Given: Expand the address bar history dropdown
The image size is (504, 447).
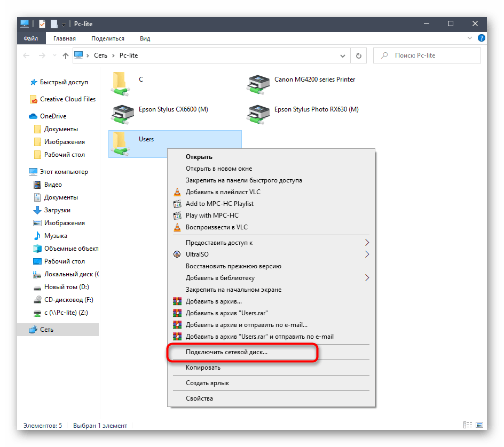Looking at the screenshot, I should pyautogui.click(x=343, y=55).
